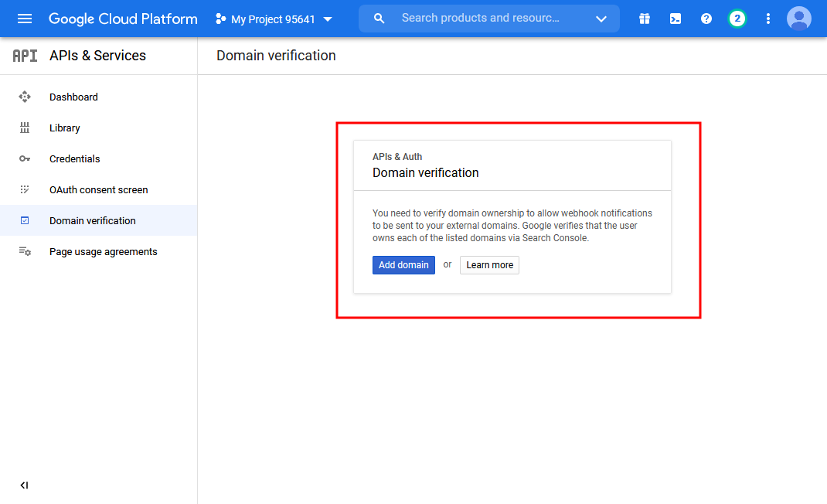Click the Library sidebar icon

coord(24,128)
